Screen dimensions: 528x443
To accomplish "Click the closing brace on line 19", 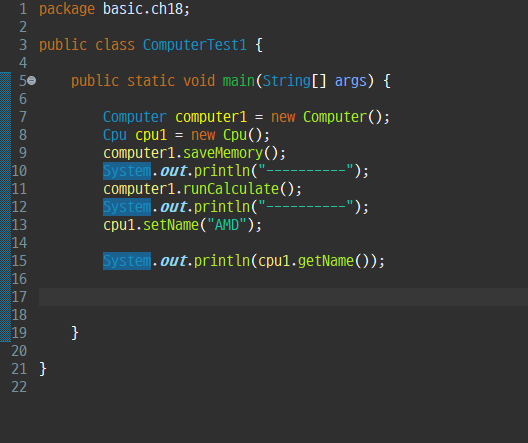I will point(75,333).
